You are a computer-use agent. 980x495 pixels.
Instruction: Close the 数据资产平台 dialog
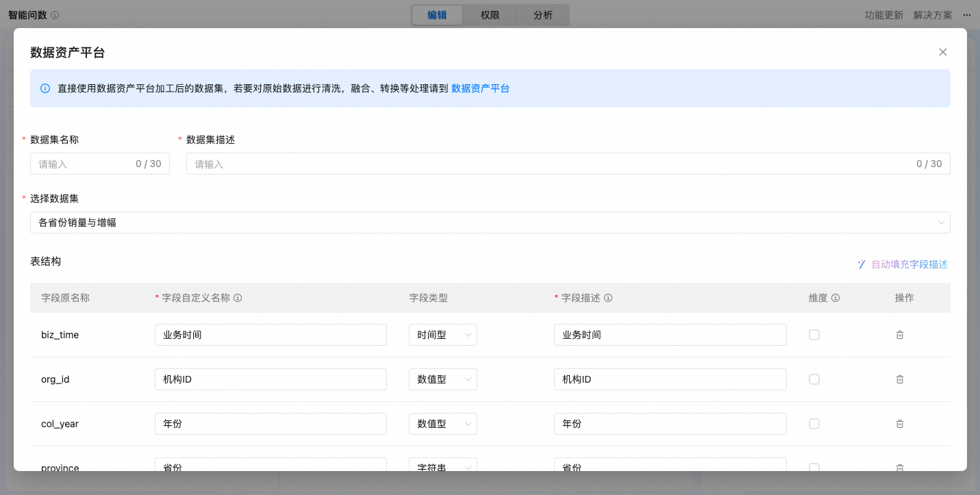(x=943, y=52)
